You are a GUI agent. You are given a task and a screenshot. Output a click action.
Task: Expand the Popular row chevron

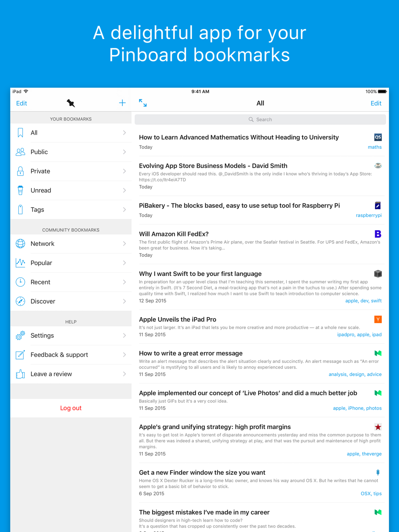coord(124,263)
